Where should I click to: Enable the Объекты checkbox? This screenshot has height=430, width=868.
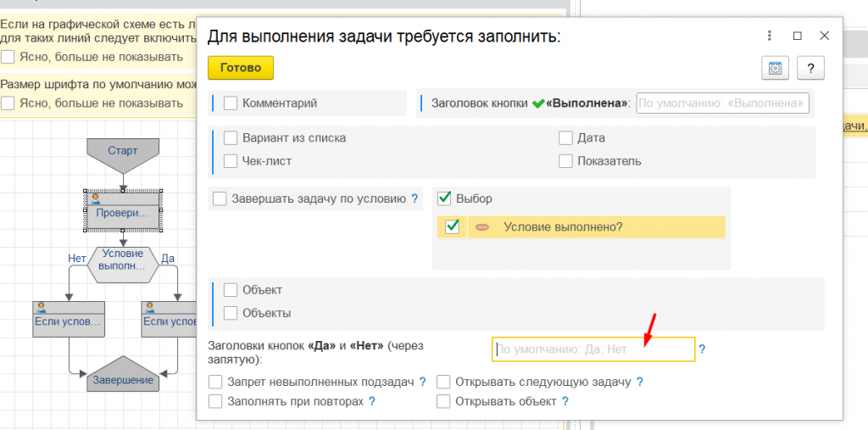pos(231,313)
